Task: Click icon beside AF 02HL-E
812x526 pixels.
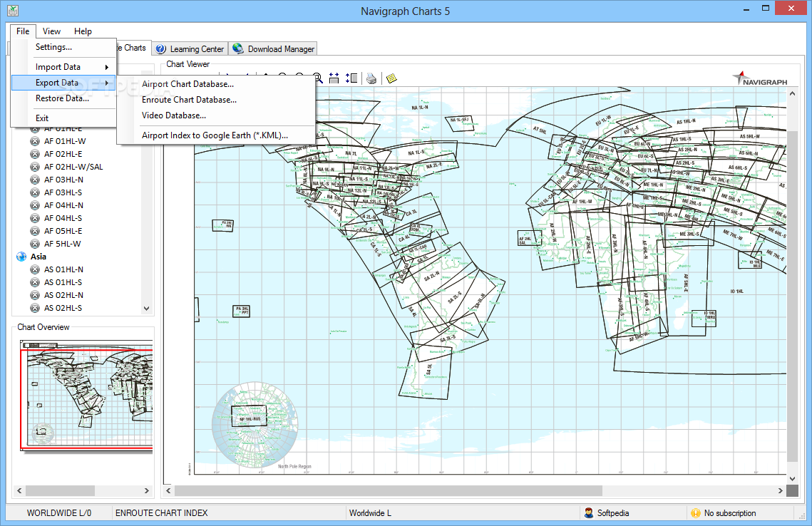Action: pos(35,154)
